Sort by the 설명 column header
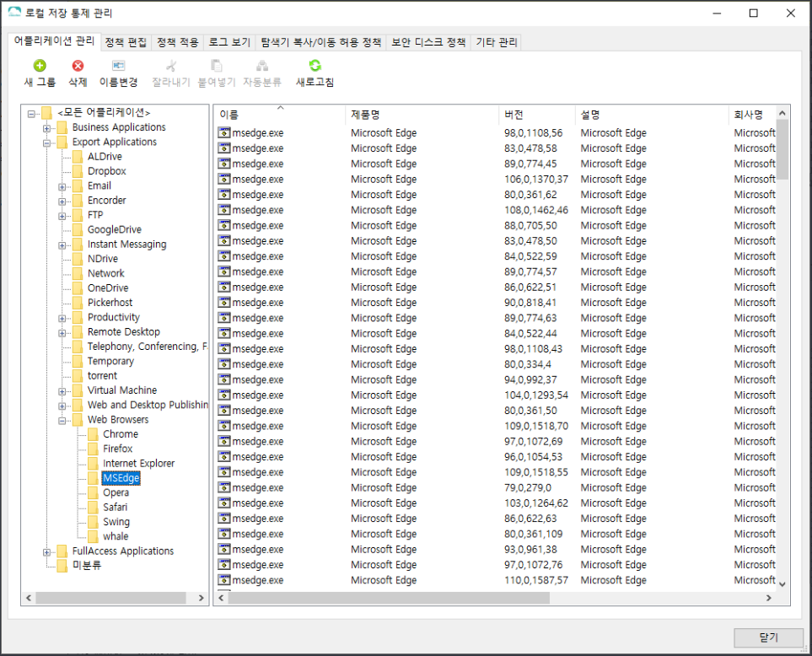 [x=651, y=115]
